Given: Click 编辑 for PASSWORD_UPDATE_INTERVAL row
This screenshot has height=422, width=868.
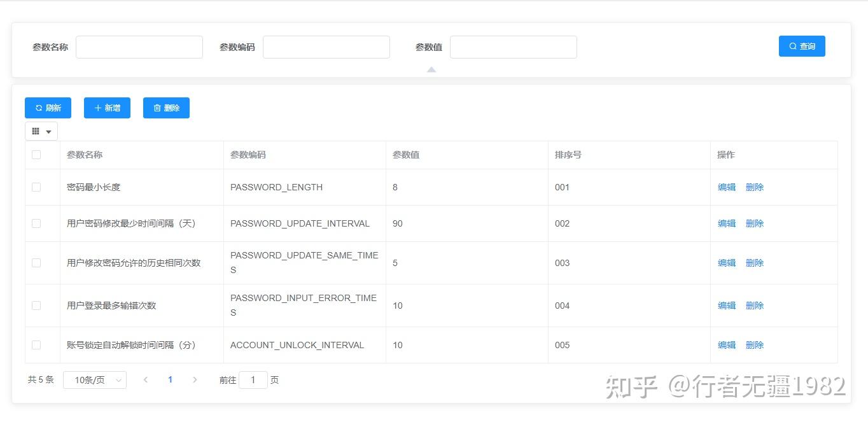Looking at the screenshot, I should coord(727,223).
